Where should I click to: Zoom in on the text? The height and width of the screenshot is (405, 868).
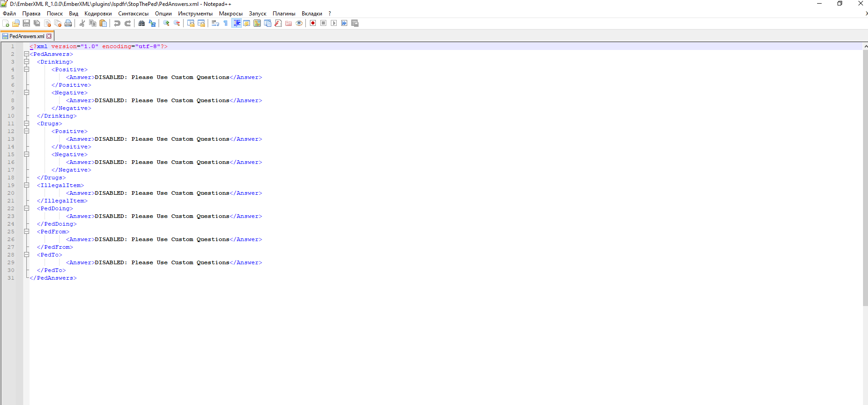pos(166,23)
